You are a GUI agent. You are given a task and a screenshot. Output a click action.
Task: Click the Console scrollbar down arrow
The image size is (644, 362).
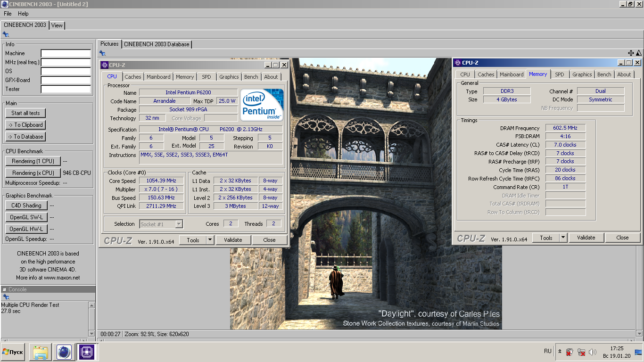point(91,334)
